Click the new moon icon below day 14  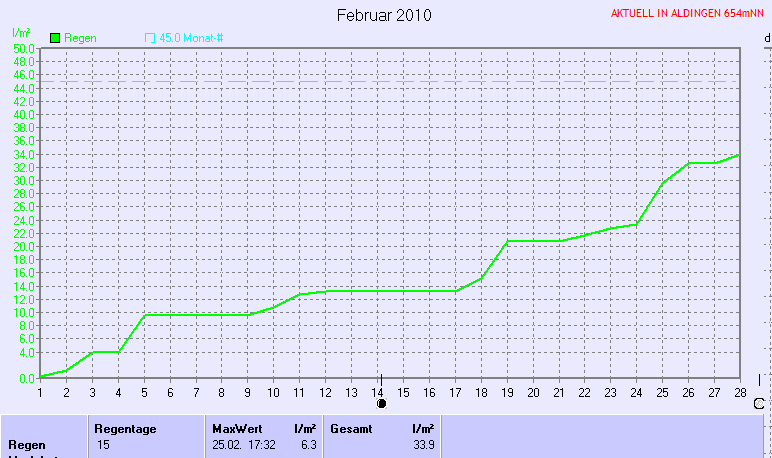[x=381, y=404]
